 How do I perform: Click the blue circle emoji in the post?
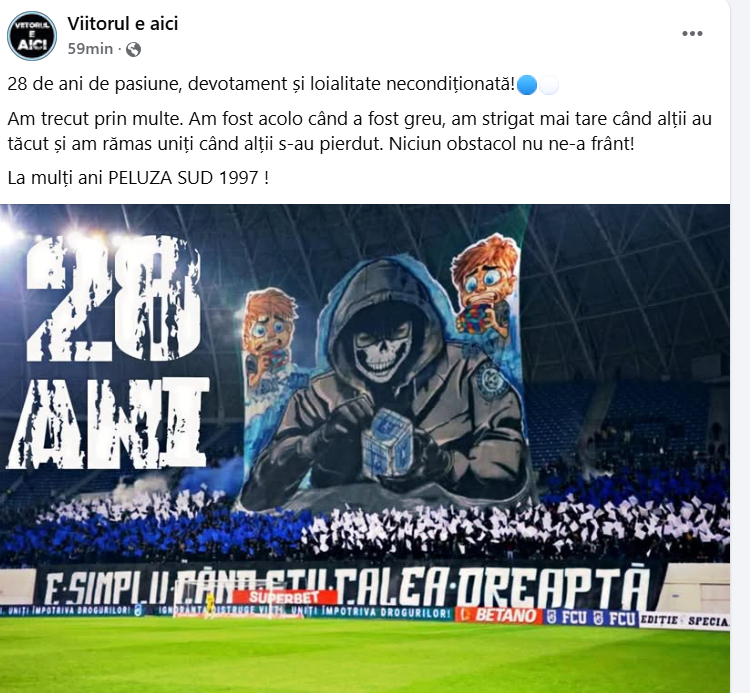(x=527, y=85)
